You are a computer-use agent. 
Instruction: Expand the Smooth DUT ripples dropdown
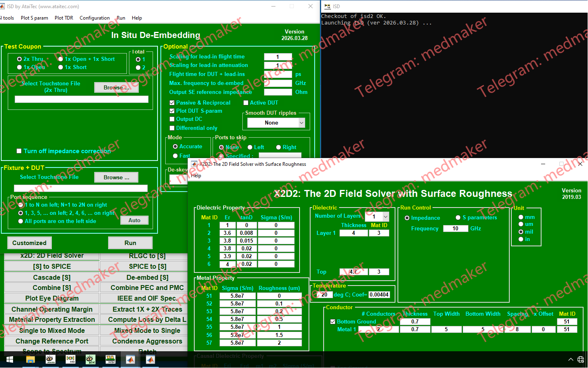302,123
